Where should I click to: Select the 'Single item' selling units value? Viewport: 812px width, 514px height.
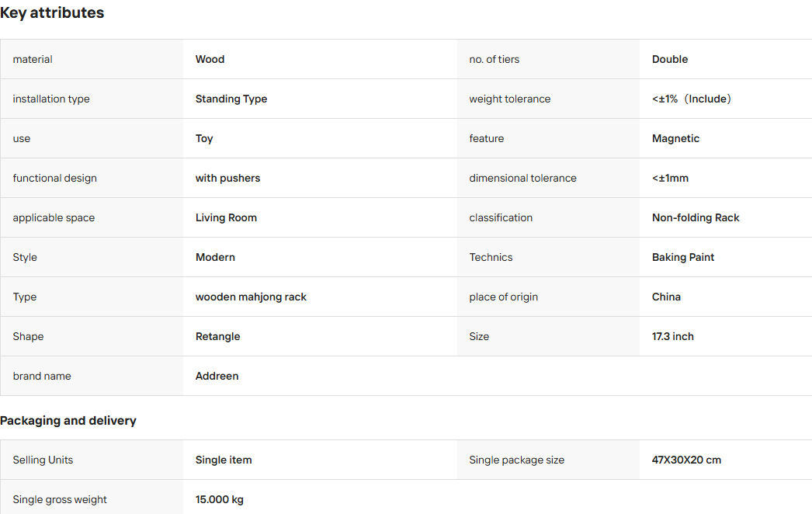click(224, 460)
